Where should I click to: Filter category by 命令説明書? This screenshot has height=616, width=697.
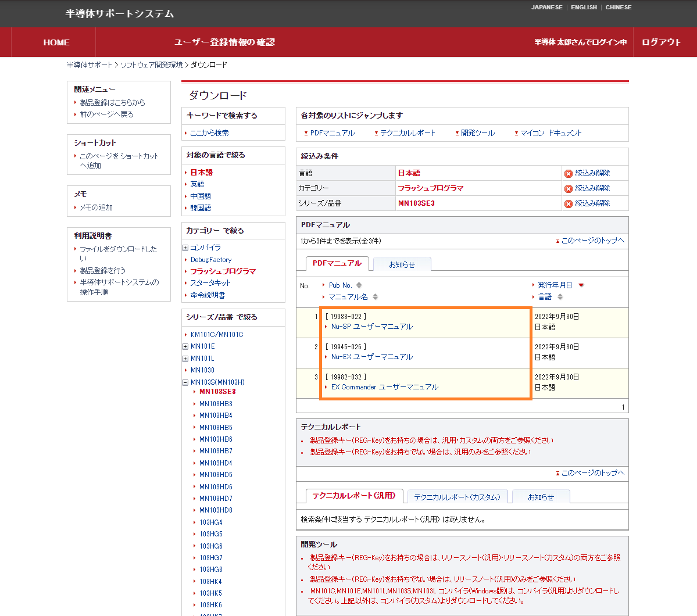[208, 295]
